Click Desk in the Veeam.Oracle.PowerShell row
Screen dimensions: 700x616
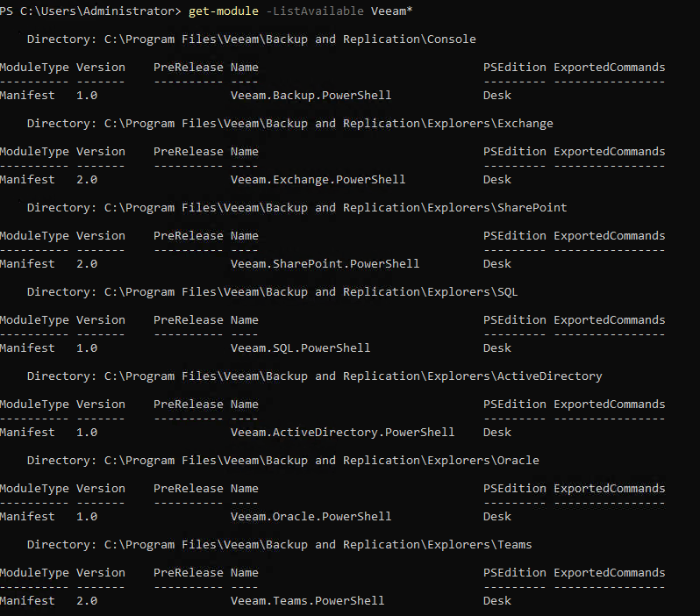(496, 516)
